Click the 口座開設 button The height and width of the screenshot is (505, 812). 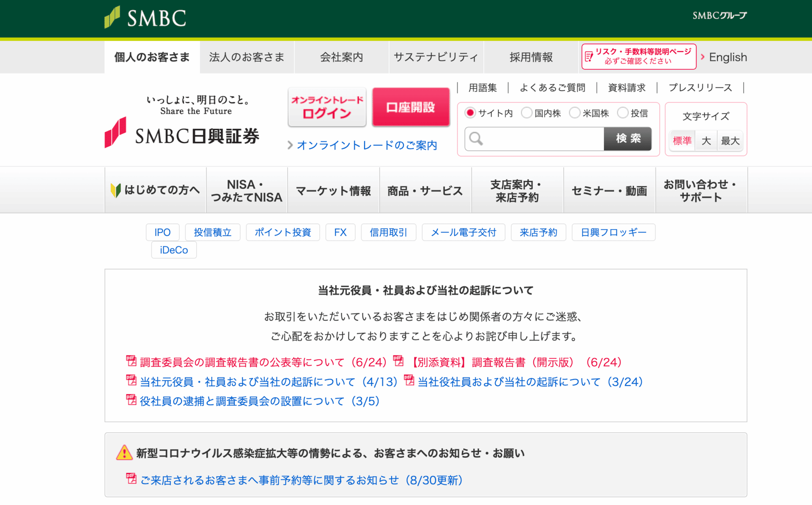[x=411, y=107]
